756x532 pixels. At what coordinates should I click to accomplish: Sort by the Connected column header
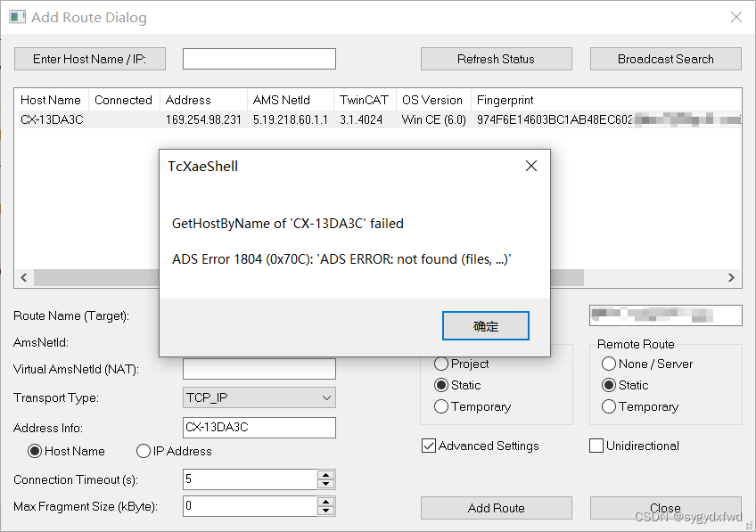(x=123, y=100)
